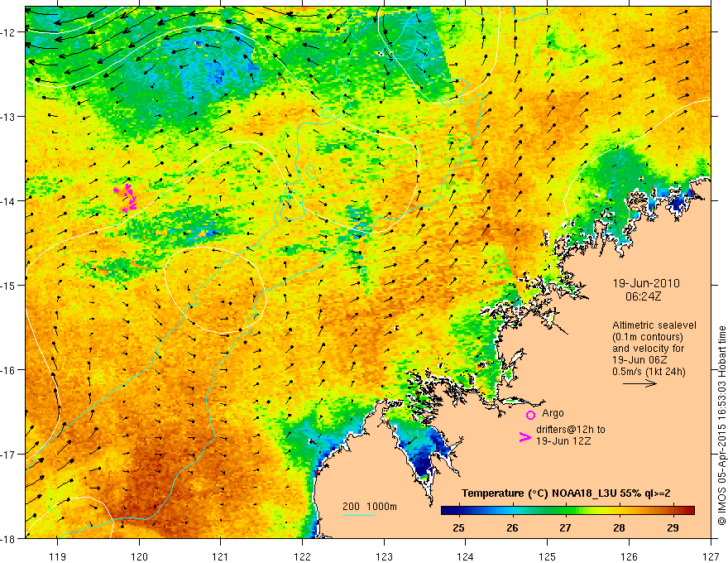The width and height of the screenshot is (728, 563).
Task: Click the magenta drifter track cluster near longitude 120
Action: tap(126, 197)
